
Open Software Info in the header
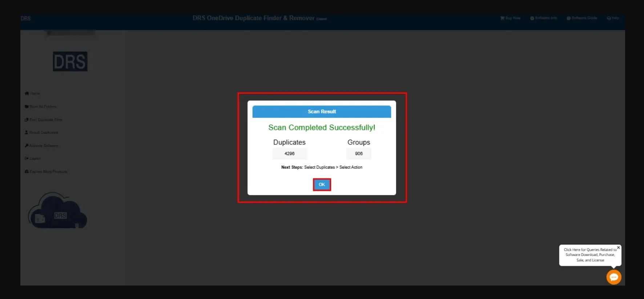(544, 18)
